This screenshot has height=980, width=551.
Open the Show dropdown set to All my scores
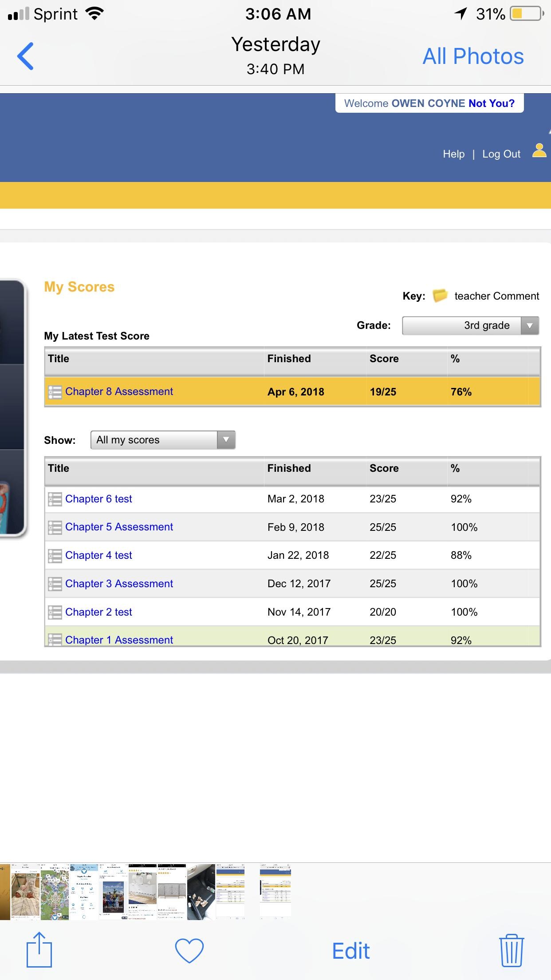coord(163,440)
